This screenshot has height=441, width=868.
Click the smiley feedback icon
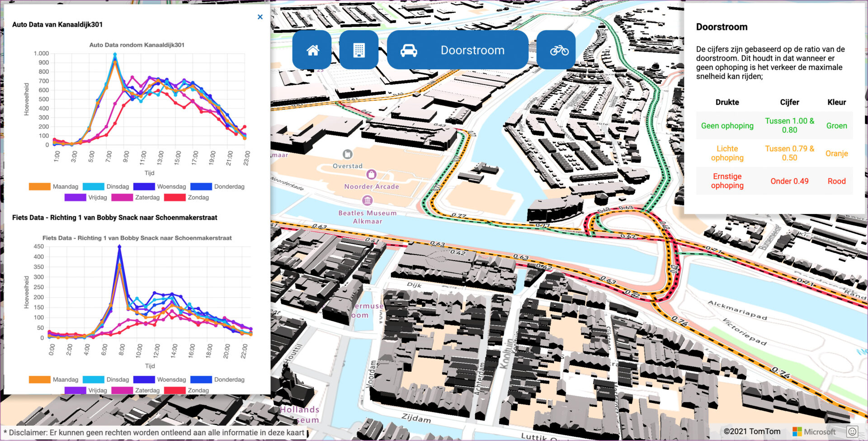(x=852, y=432)
